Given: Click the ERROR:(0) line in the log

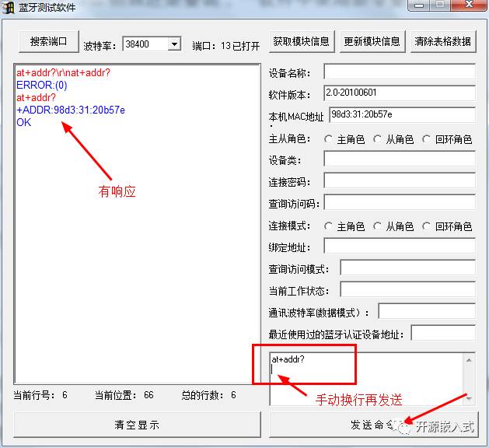Looking at the screenshot, I should click(x=42, y=86).
